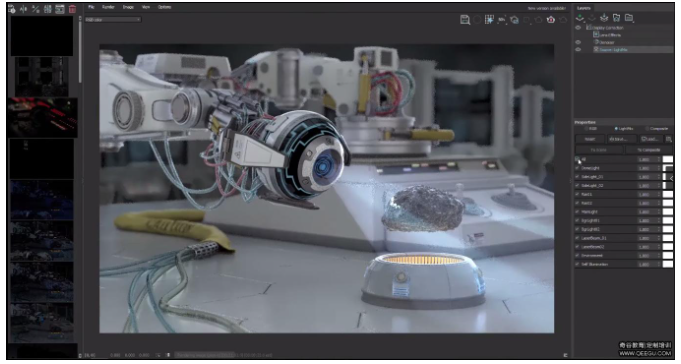Click the SideLight_01 intensity spinner arrows
Screen dimensions: 681x364
(659, 177)
